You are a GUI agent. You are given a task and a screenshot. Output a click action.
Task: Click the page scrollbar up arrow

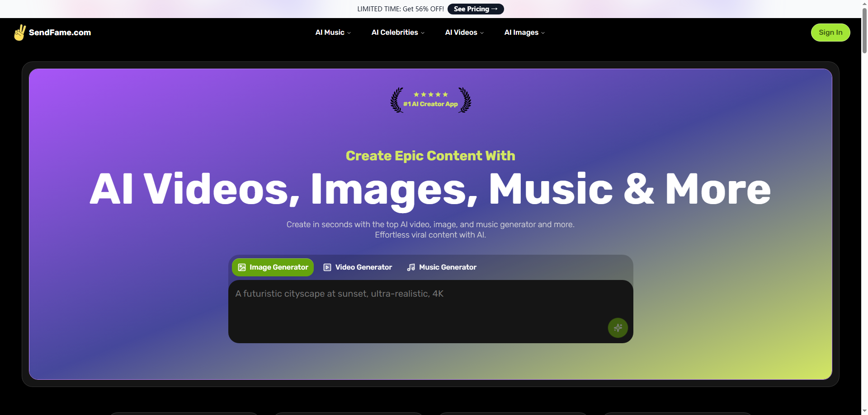pos(864,4)
